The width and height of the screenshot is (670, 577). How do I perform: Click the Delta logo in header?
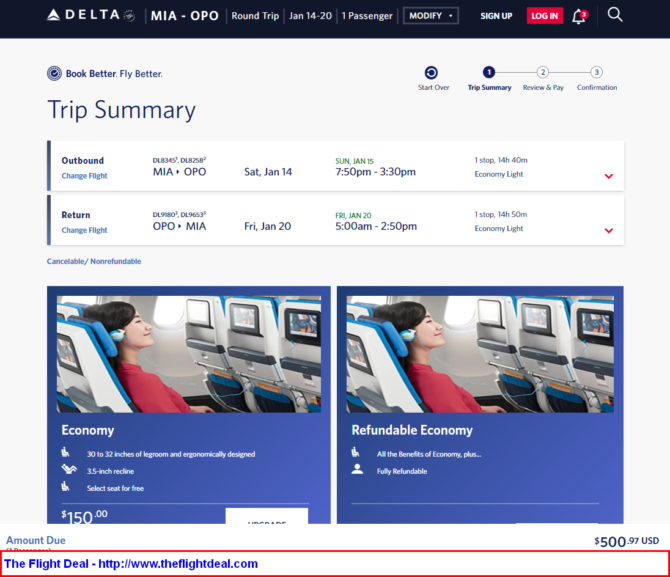click(91, 15)
